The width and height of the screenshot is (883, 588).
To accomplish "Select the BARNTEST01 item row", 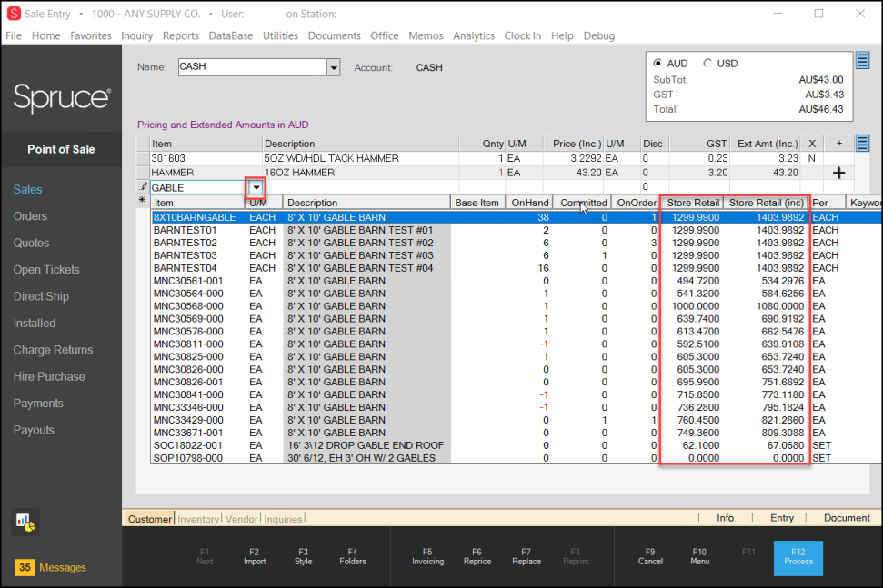I will click(517, 230).
